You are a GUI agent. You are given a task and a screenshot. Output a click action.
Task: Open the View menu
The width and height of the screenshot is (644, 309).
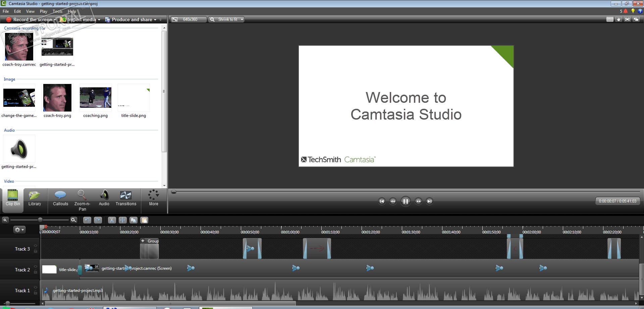pos(30,11)
